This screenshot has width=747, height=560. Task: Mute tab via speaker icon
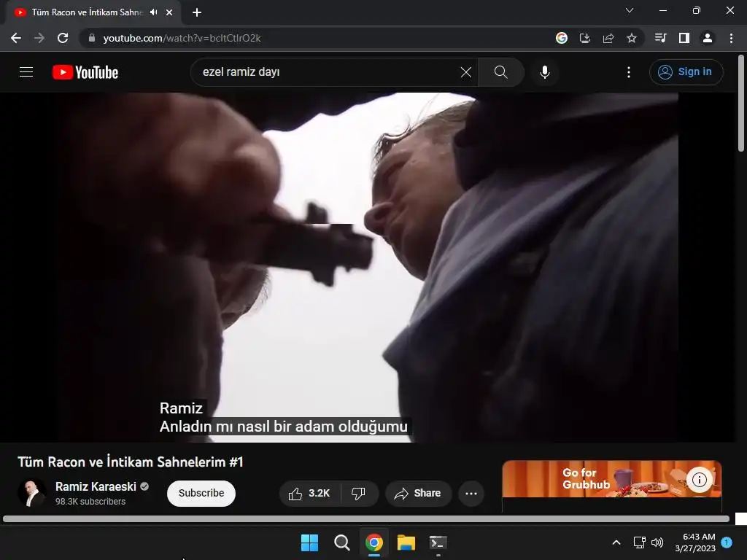(x=153, y=12)
